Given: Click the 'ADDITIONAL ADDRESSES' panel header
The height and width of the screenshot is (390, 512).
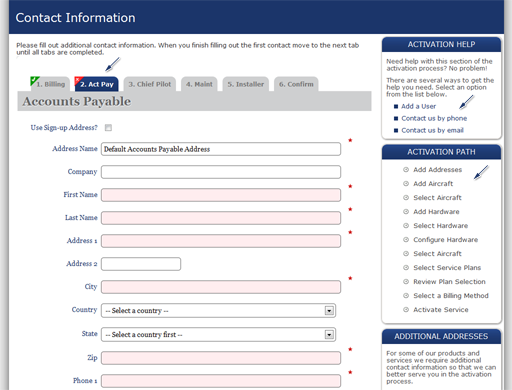Looking at the screenshot, I should [441, 336].
